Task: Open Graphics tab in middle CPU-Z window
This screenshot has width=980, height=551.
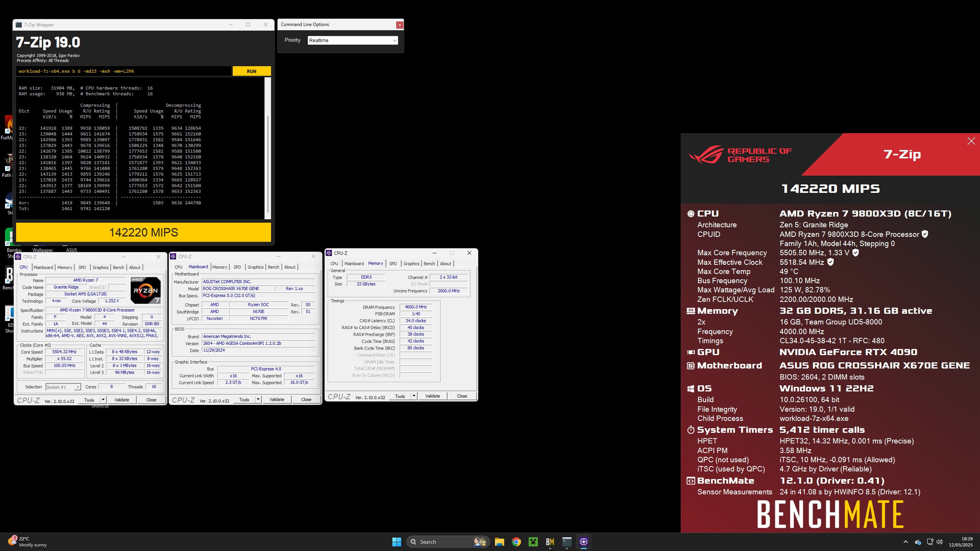Action: [x=255, y=267]
